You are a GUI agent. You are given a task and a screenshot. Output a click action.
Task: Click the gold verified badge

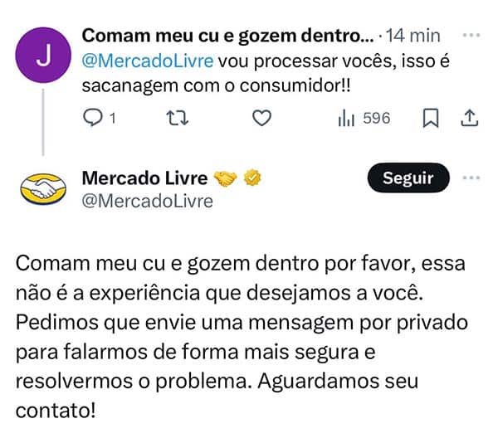point(256,178)
